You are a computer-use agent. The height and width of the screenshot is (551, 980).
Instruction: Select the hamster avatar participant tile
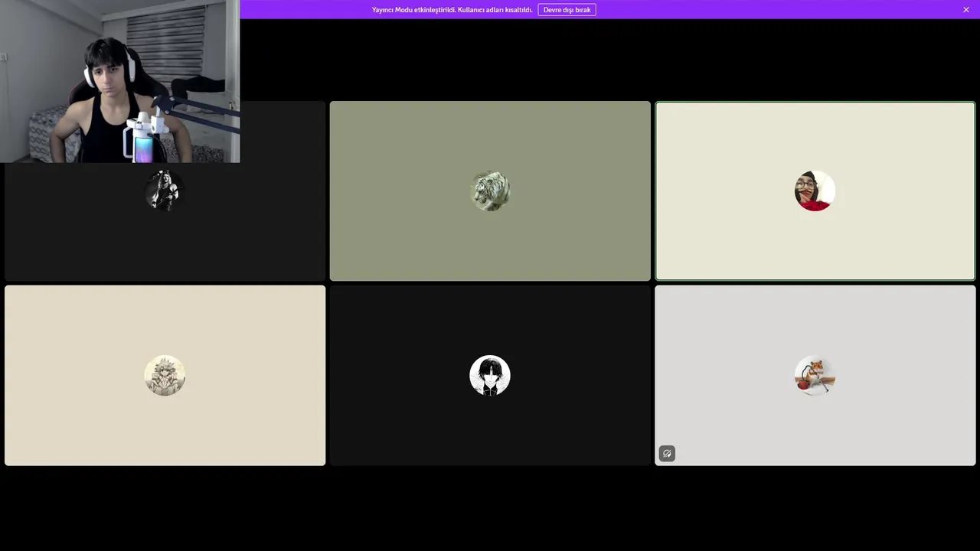[x=815, y=376]
